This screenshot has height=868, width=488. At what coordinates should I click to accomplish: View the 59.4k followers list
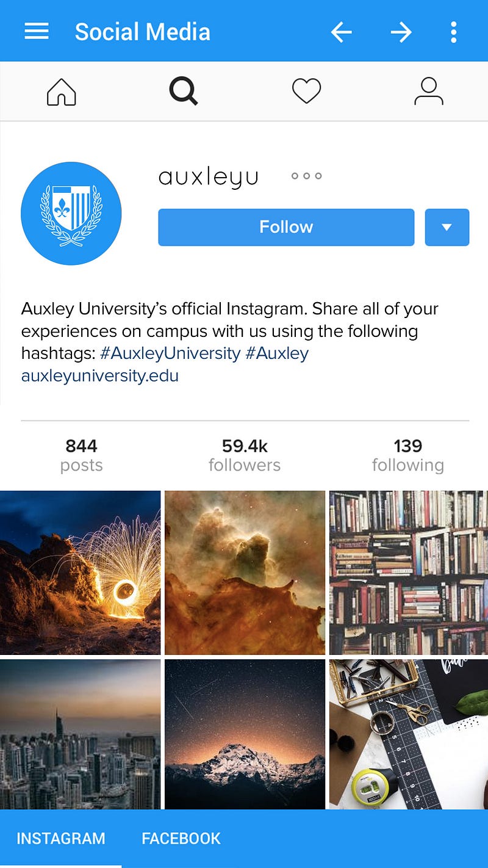[245, 455]
